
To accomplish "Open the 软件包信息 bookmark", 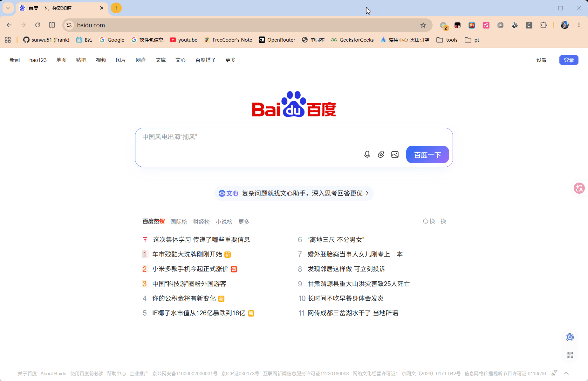I will pos(147,40).
